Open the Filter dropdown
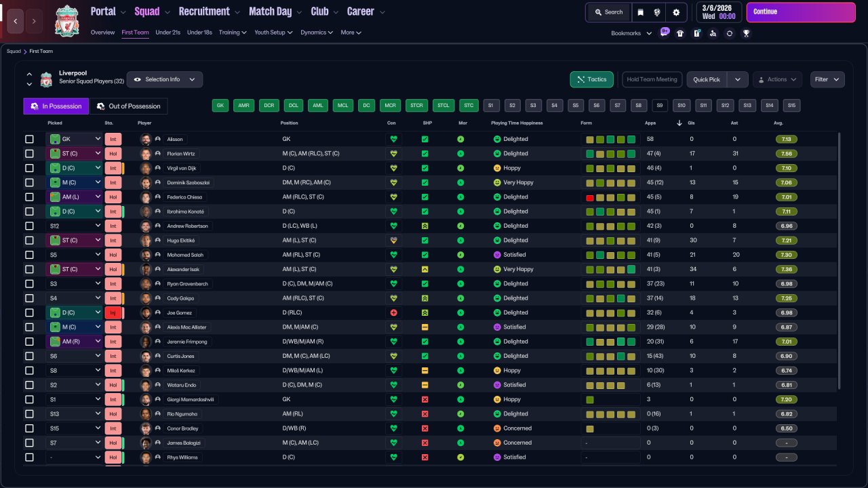Image resolution: width=868 pixels, height=488 pixels. [x=827, y=79]
